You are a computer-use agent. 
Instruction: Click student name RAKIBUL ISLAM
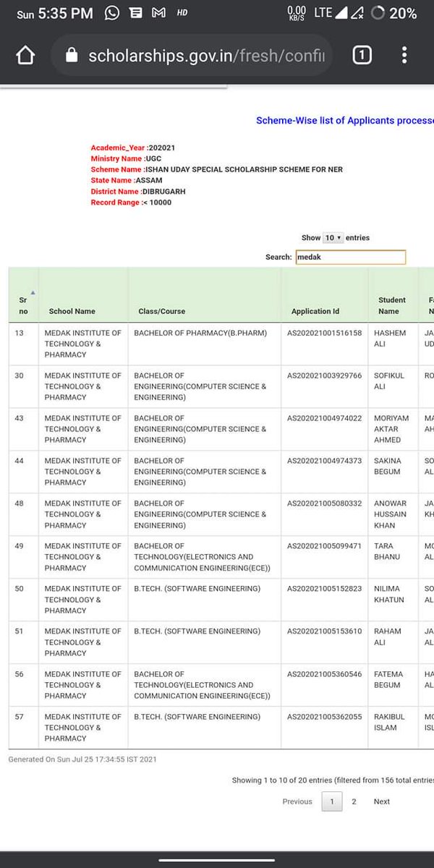point(389,723)
